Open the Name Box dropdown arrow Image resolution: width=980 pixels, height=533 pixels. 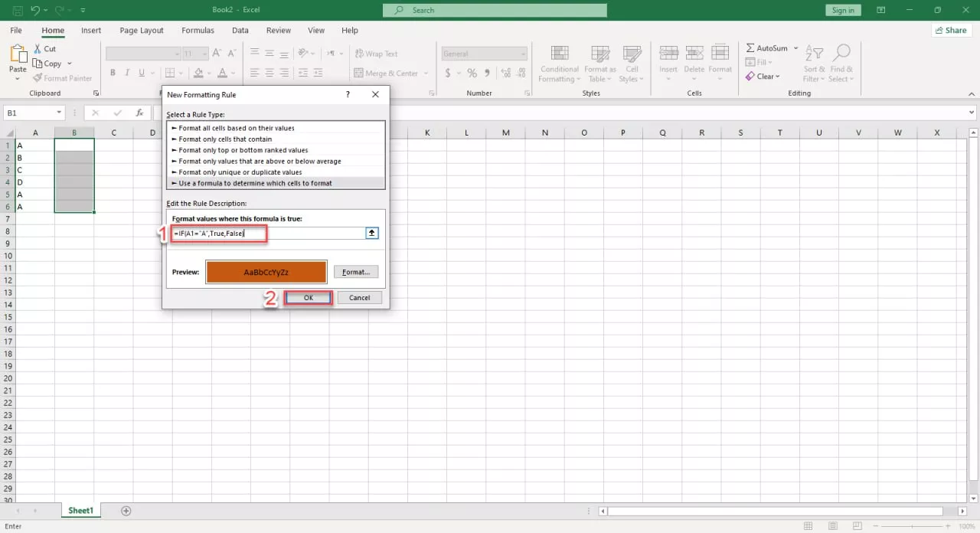(x=59, y=113)
